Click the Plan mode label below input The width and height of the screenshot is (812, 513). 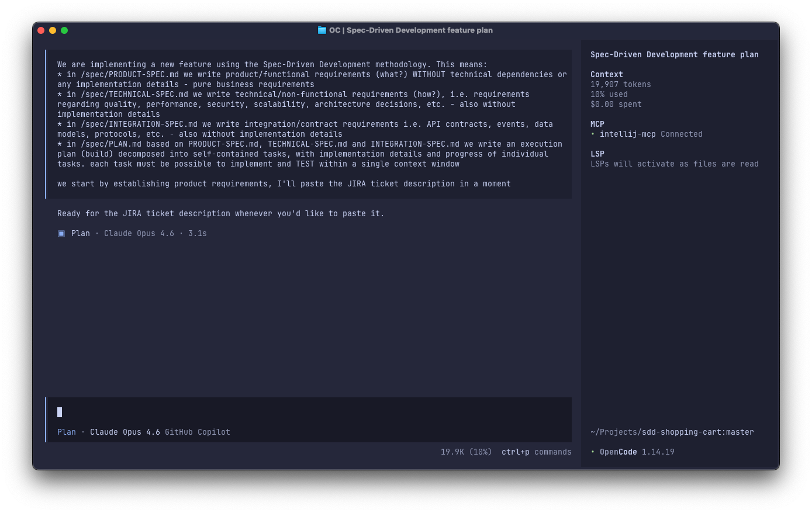pyautogui.click(x=67, y=432)
